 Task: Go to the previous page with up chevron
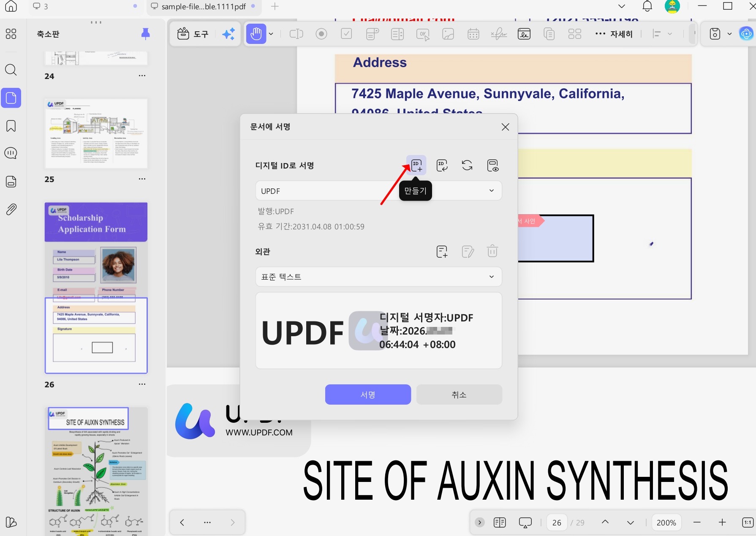(x=605, y=522)
